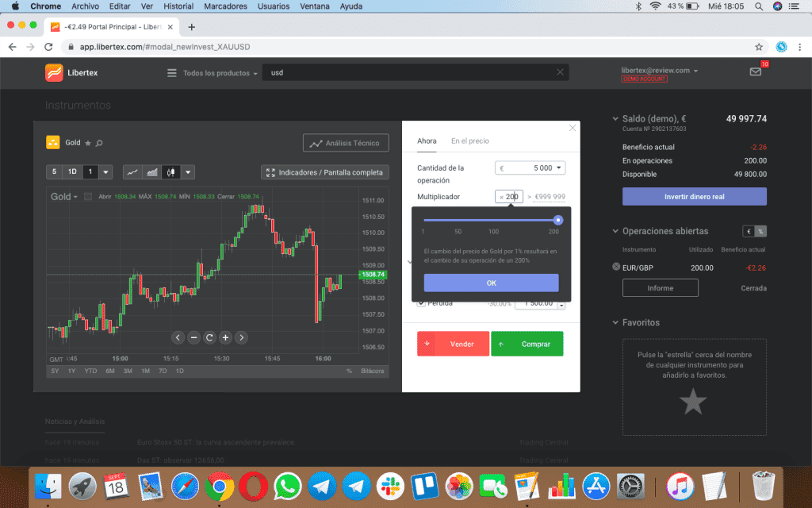812x508 pixels.
Task: Close the EUR/GBP open operation
Action: click(617, 267)
